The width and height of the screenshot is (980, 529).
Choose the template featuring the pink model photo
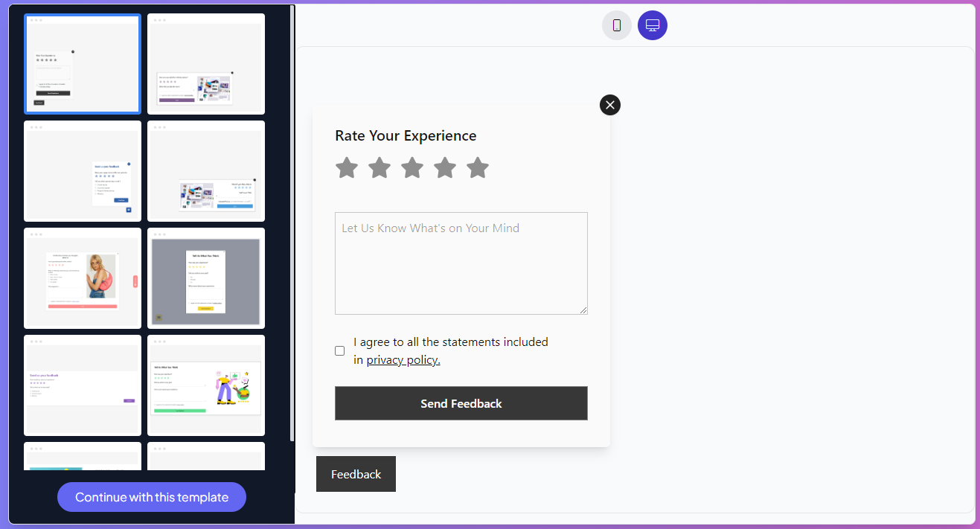pyautogui.click(x=82, y=278)
